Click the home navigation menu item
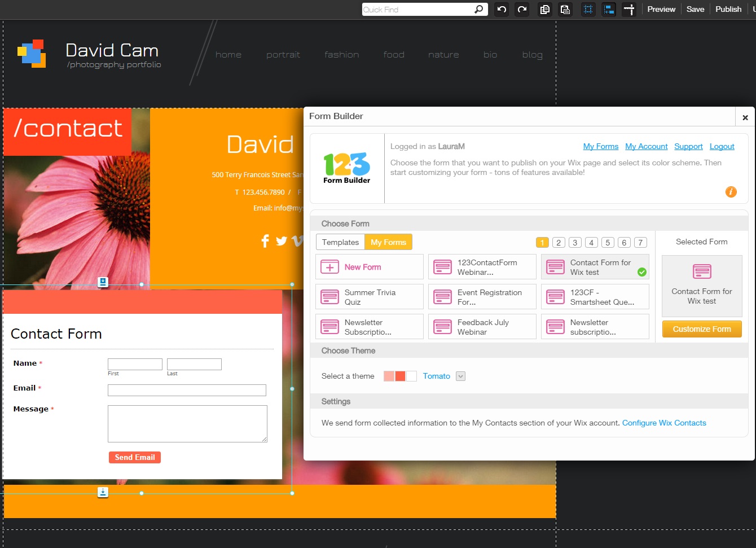The height and width of the screenshot is (548, 756). (x=228, y=55)
